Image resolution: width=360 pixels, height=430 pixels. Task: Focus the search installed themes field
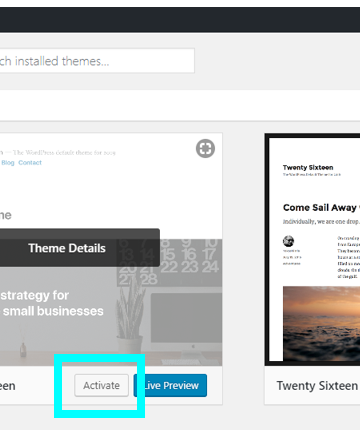pos(97,61)
